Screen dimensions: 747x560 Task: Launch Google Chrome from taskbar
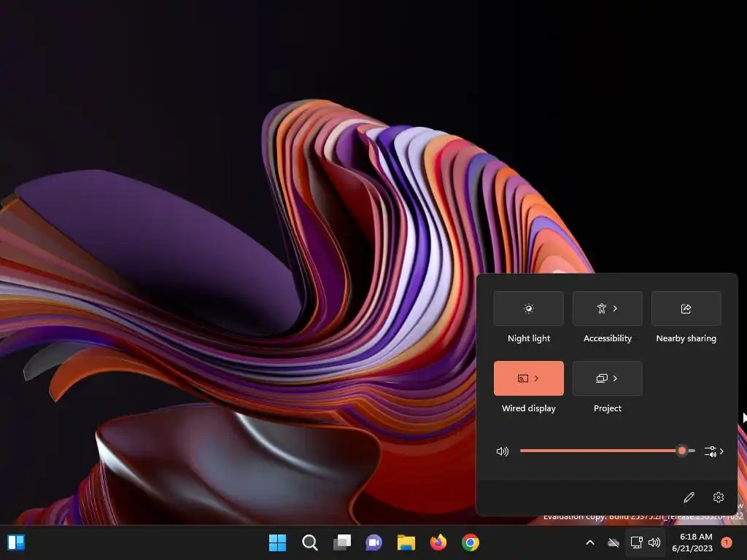(471, 542)
